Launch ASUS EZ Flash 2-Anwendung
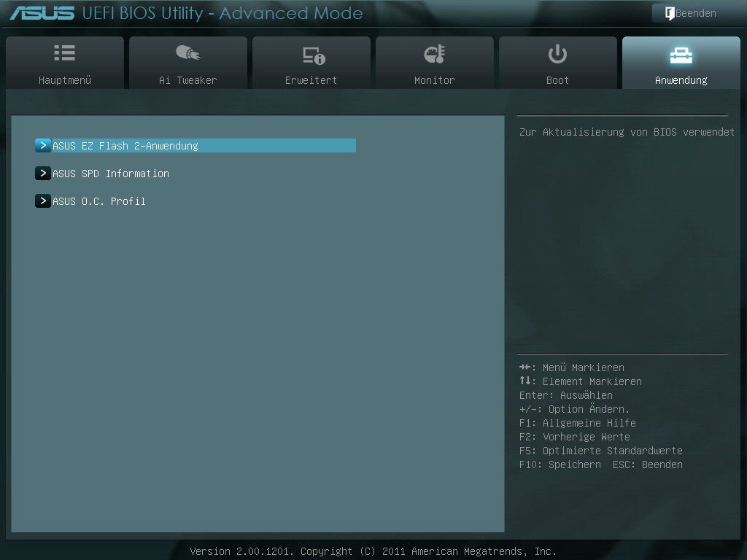747x560 pixels. click(x=196, y=145)
